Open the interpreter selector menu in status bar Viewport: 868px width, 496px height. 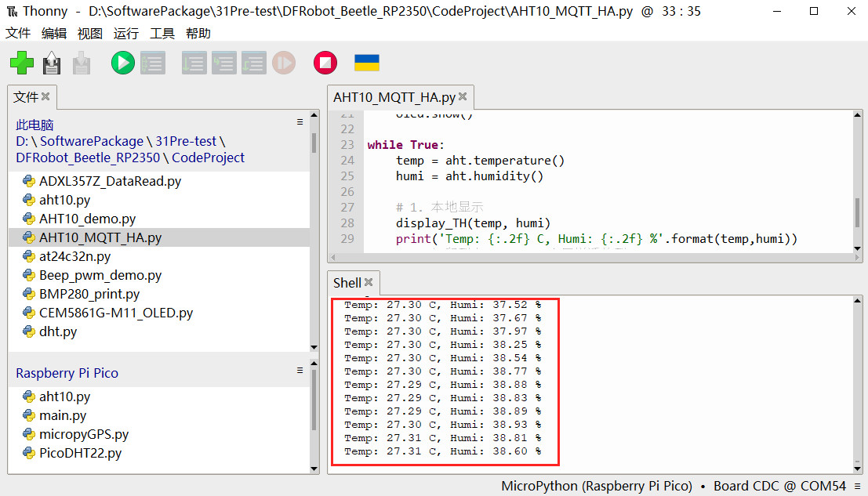click(x=858, y=486)
